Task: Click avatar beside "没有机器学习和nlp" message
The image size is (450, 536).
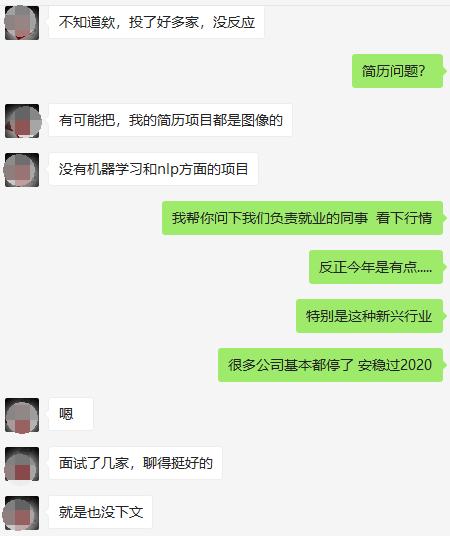Action: 22,170
